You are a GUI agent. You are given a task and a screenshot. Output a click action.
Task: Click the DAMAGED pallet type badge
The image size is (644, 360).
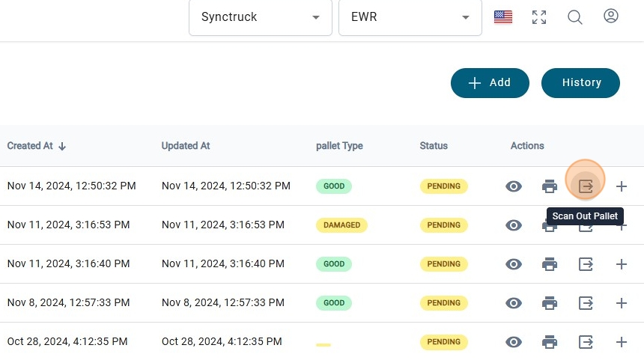point(341,225)
